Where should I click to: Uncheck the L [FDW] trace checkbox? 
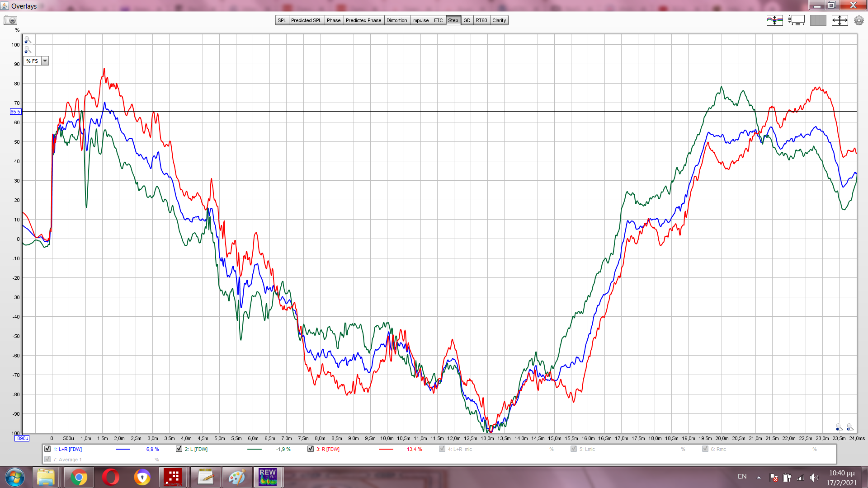coord(179,449)
